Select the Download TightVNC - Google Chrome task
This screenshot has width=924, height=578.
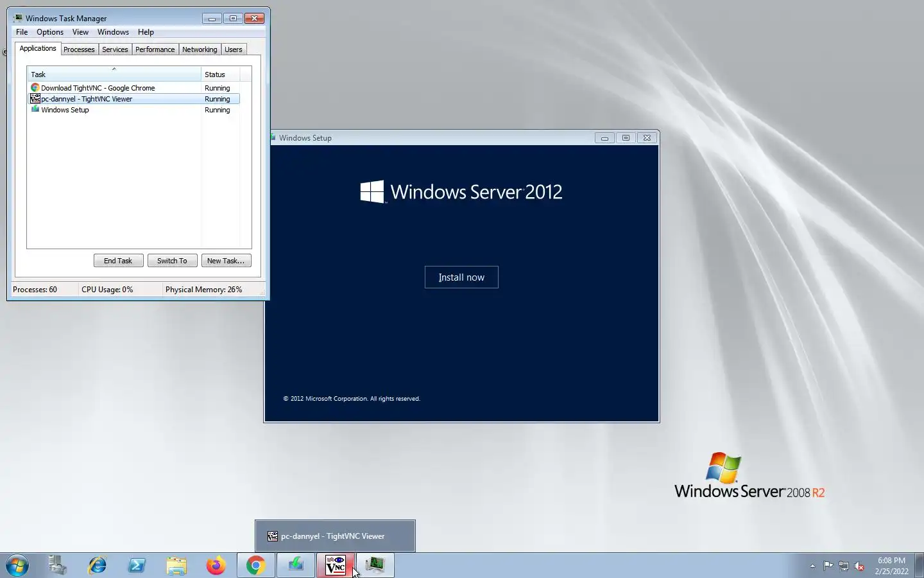134,88
